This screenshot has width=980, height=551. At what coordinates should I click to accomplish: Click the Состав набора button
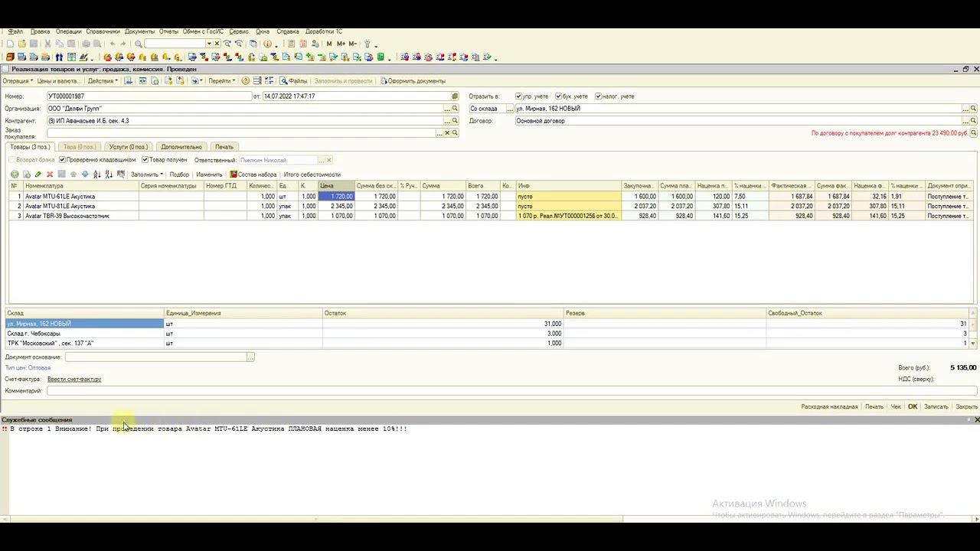[x=253, y=174]
